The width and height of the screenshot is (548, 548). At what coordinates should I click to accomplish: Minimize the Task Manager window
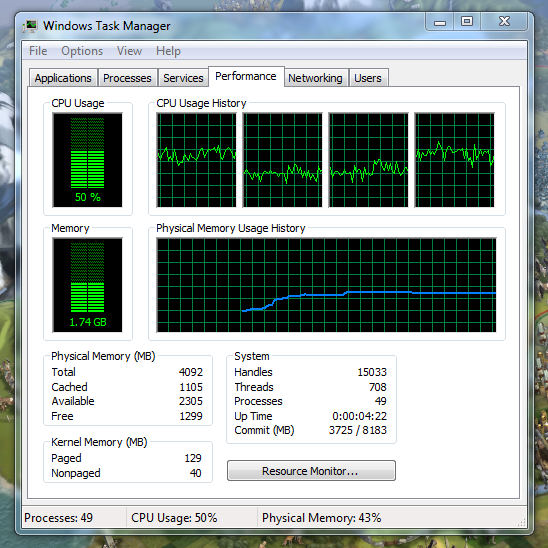(440, 22)
